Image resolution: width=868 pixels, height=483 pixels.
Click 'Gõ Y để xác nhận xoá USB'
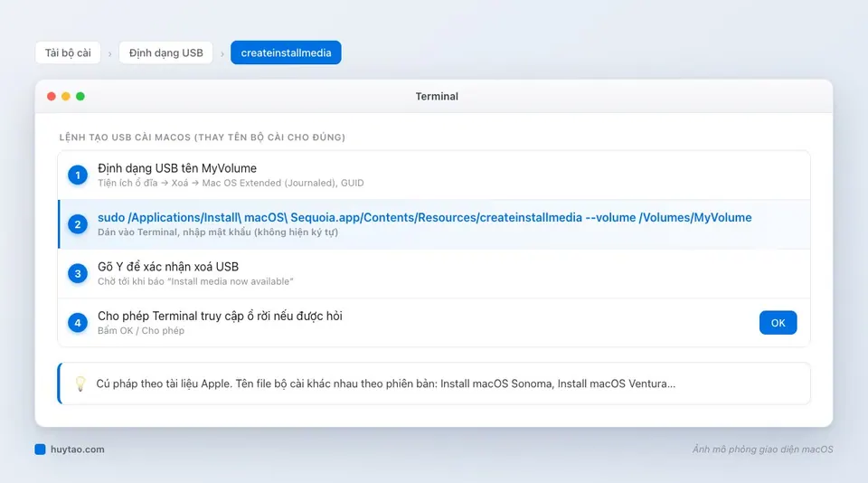(x=168, y=267)
